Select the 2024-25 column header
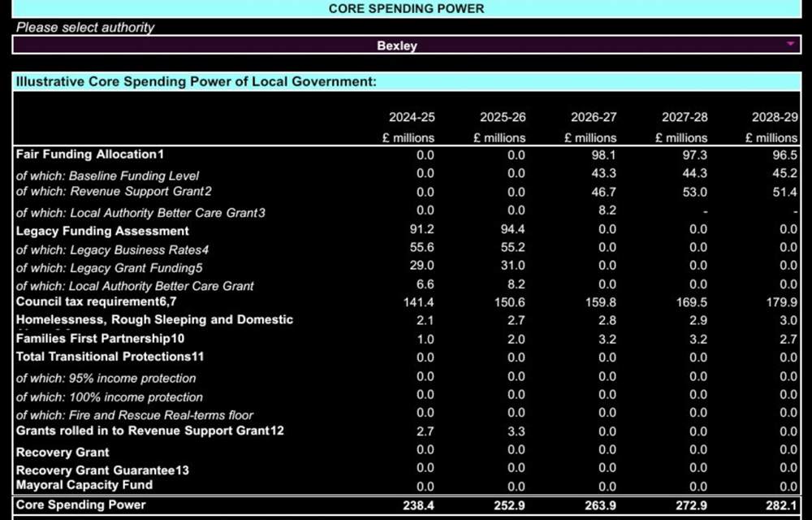Screen dimensions: 812x520 coord(408,116)
